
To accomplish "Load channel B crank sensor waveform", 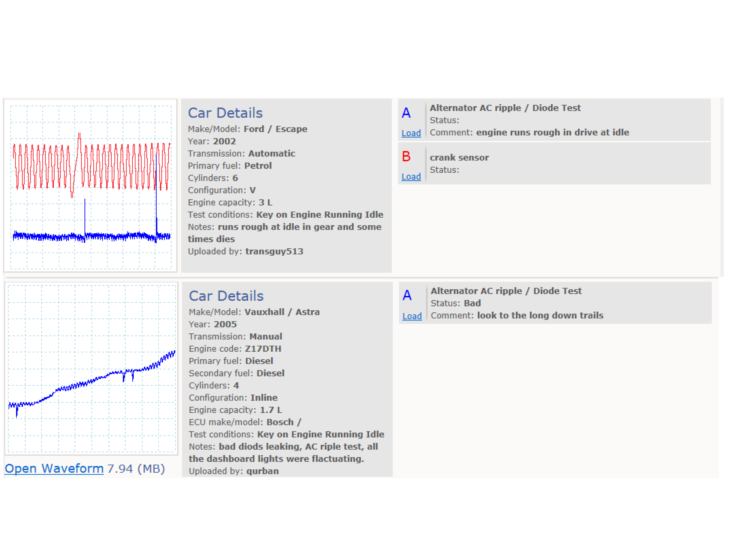I will tap(411, 177).
